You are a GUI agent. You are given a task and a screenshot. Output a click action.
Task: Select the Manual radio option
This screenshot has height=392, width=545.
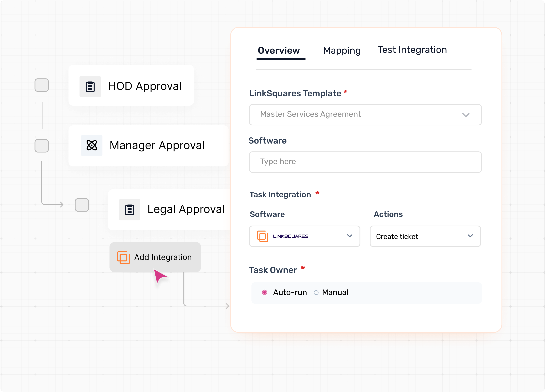click(x=316, y=292)
